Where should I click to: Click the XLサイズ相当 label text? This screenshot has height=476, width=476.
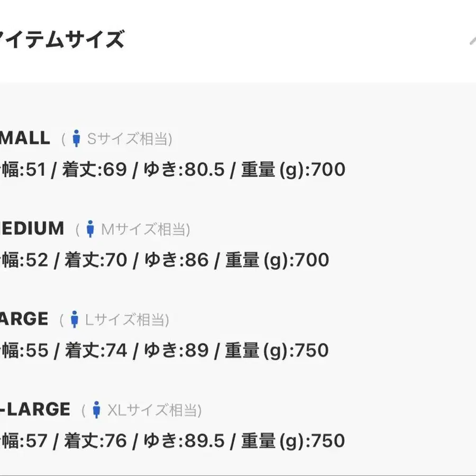tap(154, 410)
